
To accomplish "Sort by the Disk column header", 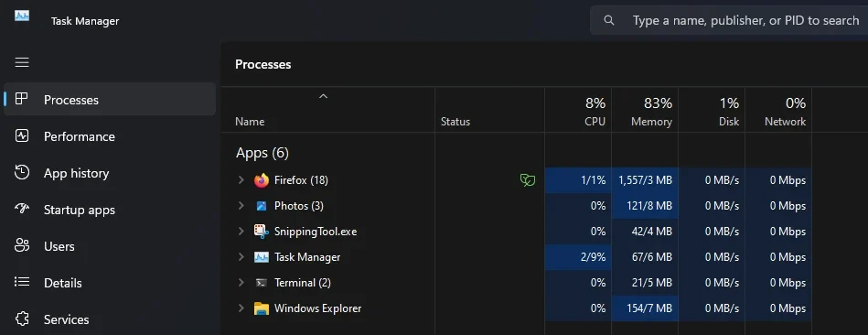I will pos(712,110).
